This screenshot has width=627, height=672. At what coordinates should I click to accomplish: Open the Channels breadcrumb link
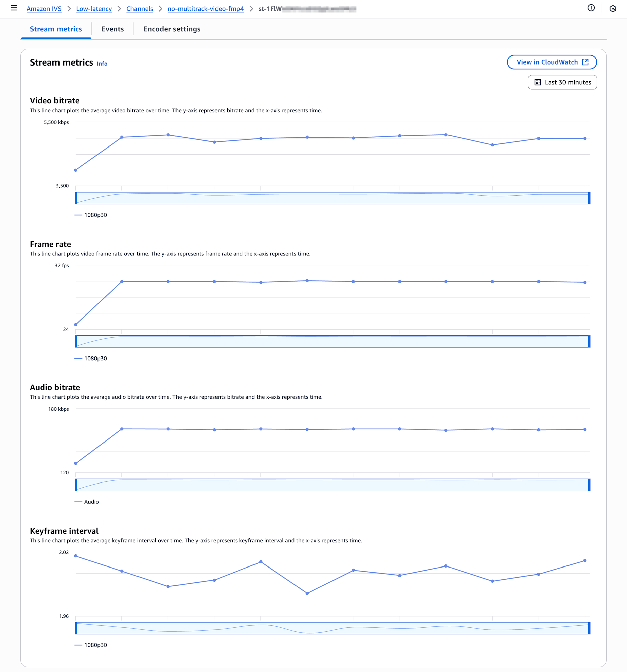pos(140,9)
